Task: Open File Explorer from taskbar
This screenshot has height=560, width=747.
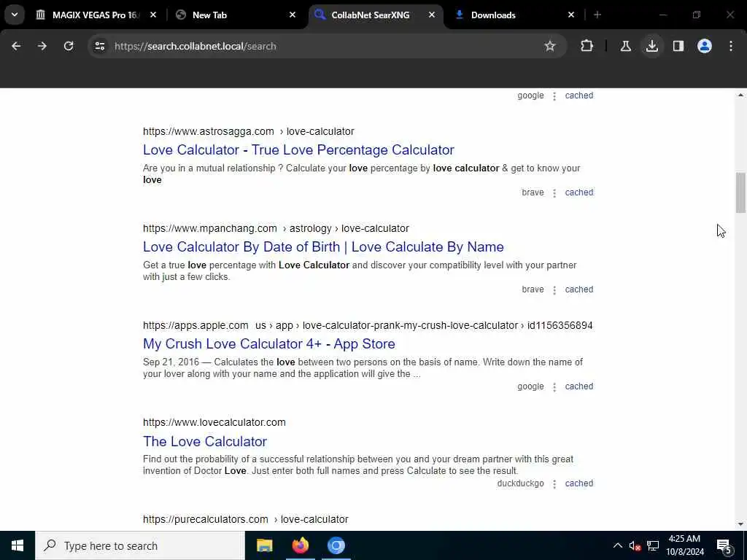Action: (x=264, y=545)
